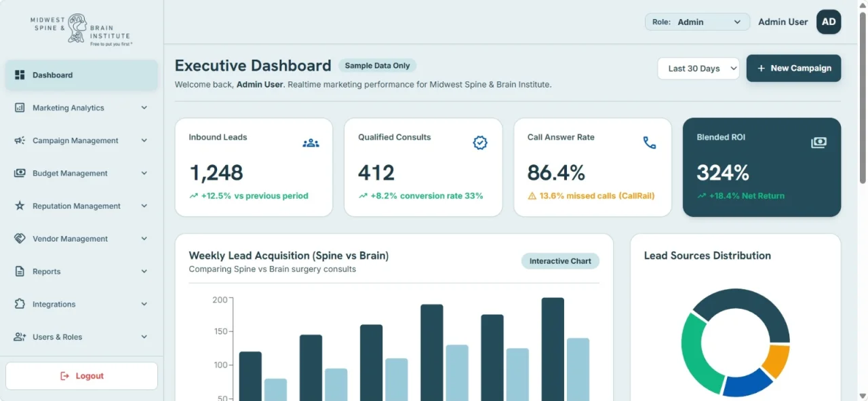Click the Interactive Chart badge
This screenshot has height=401, width=868.
pos(560,261)
